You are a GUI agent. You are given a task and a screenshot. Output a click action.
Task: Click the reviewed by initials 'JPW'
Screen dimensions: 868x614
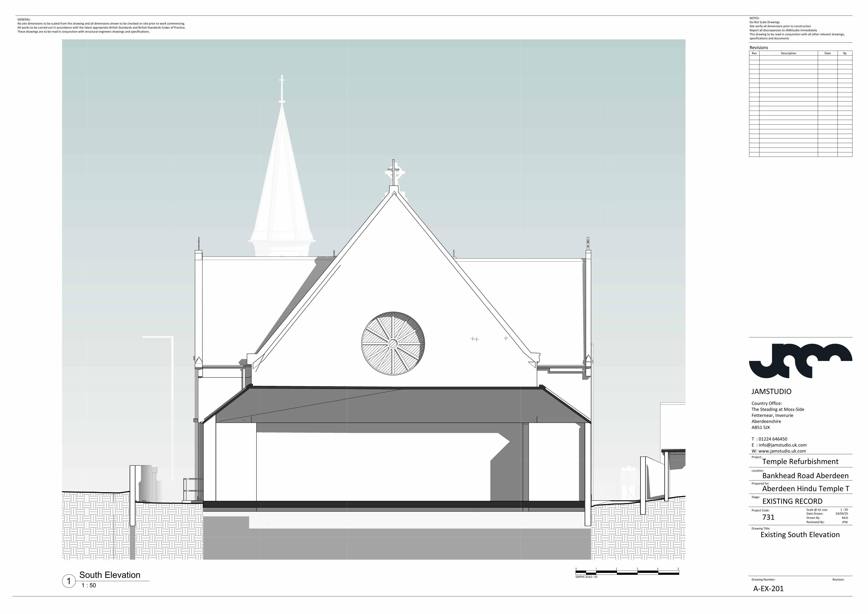pyautogui.click(x=845, y=522)
